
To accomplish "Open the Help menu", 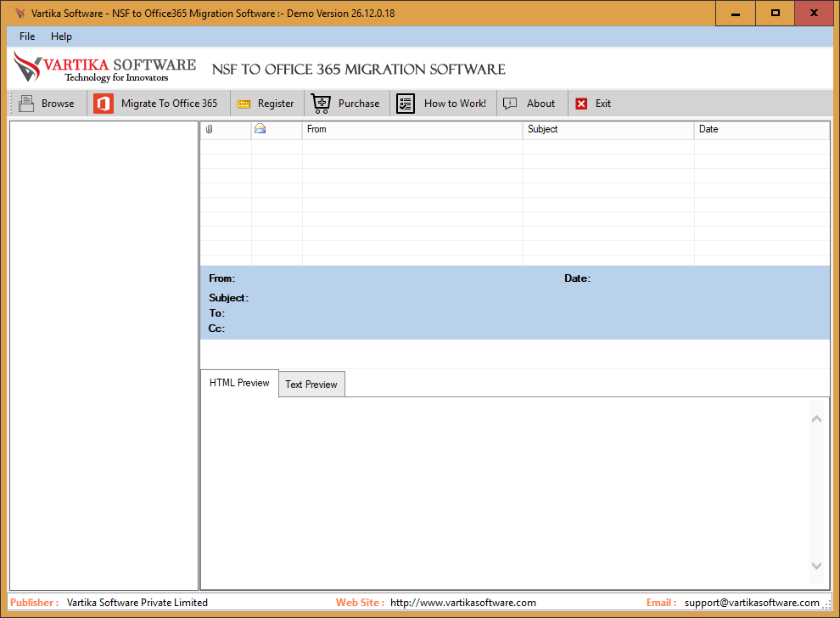I will [62, 37].
